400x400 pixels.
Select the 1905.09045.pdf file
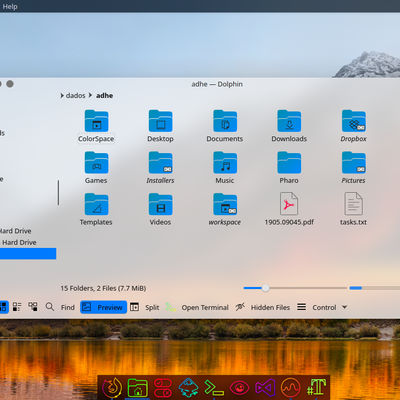pyautogui.click(x=289, y=204)
